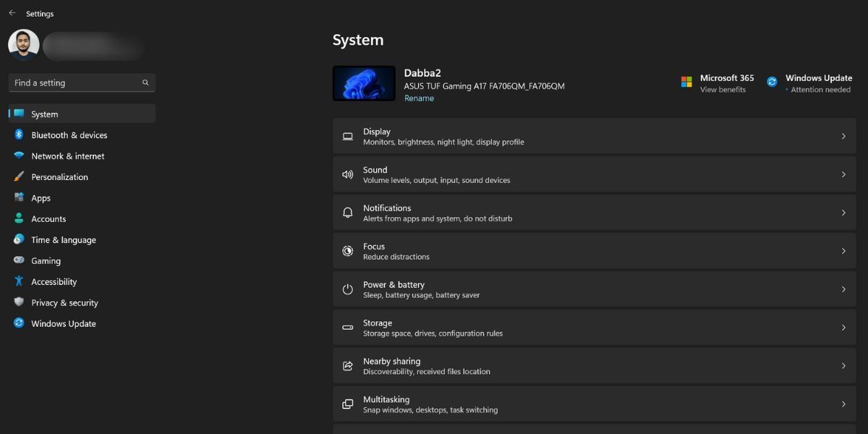Click the Personalization paintbrush icon
The width and height of the screenshot is (868, 434).
(x=19, y=176)
